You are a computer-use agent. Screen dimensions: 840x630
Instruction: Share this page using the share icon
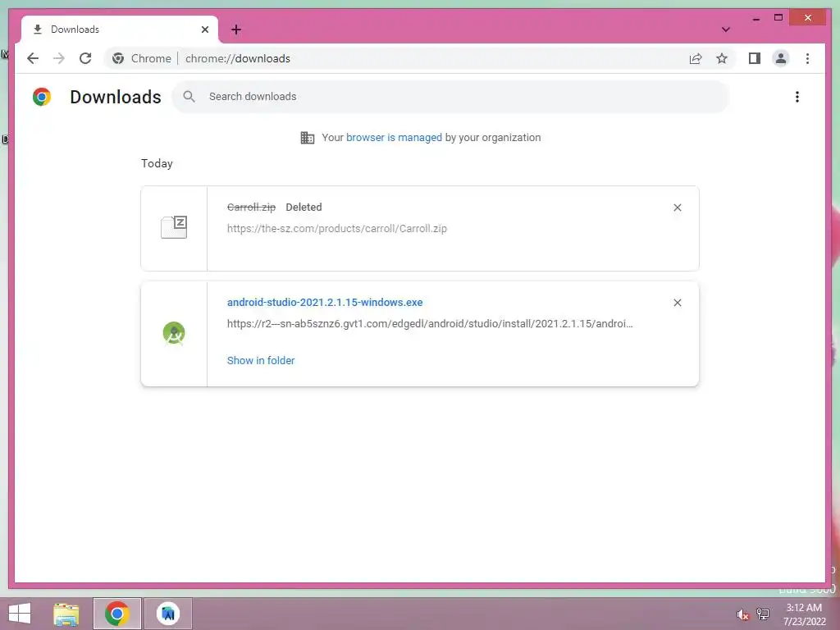(696, 58)
